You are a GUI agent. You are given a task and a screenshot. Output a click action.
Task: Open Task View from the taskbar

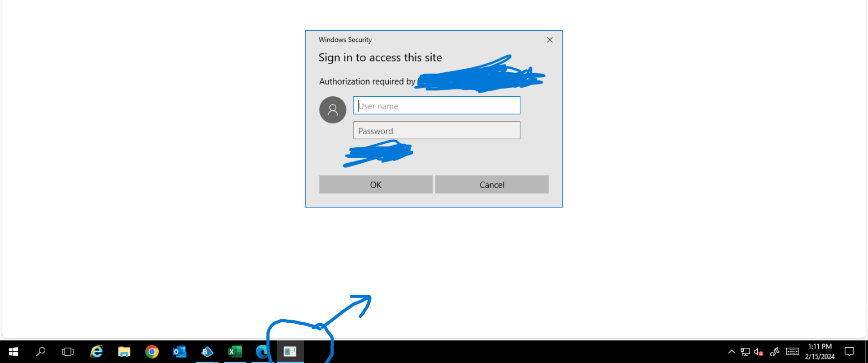(68, 352)
